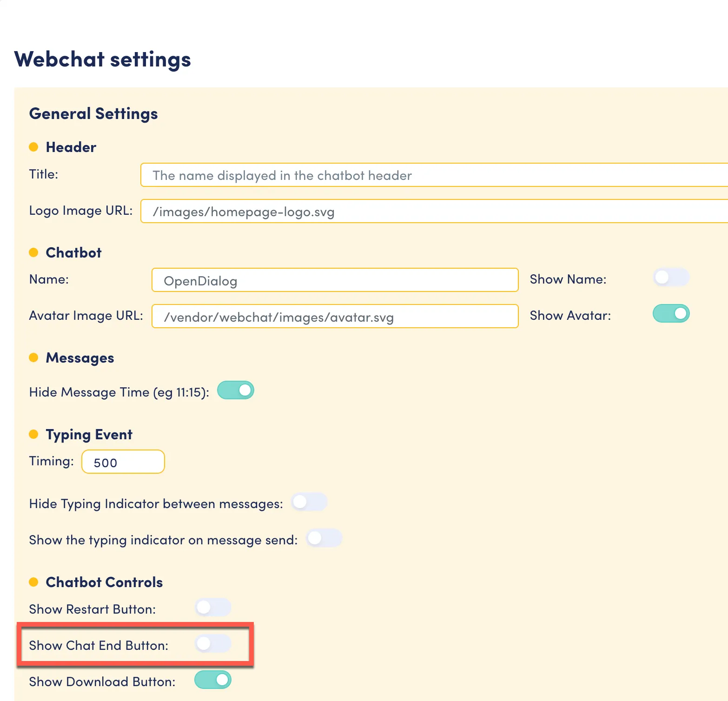Toggle Hide Typing Indicator between messages
Viewport: 728px width, 701px height.
tap(309, 502)
